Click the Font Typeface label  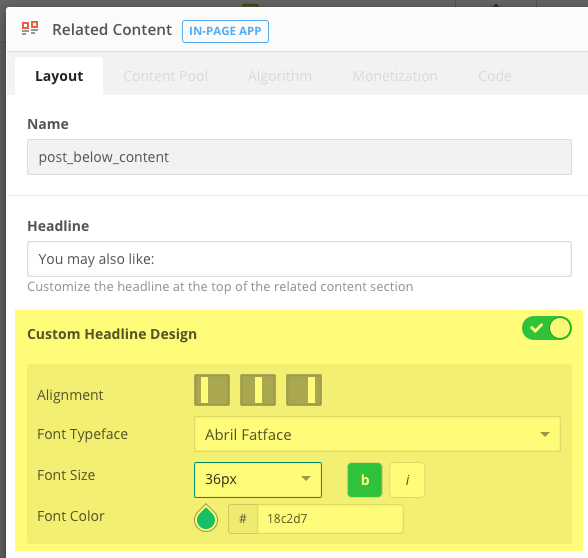point(82,434)
